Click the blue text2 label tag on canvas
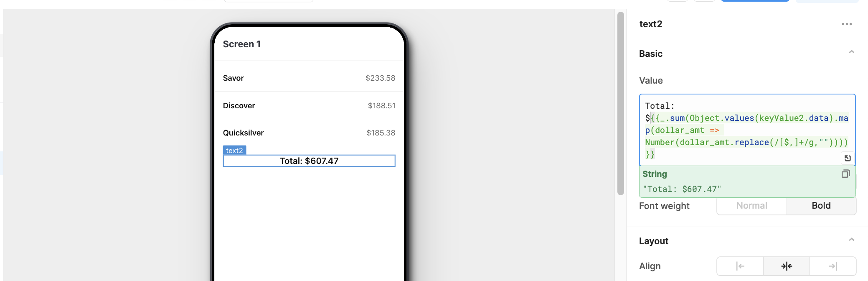Viewport: 868px width, 281px height. pyautogui.click(x=234, y=151)
